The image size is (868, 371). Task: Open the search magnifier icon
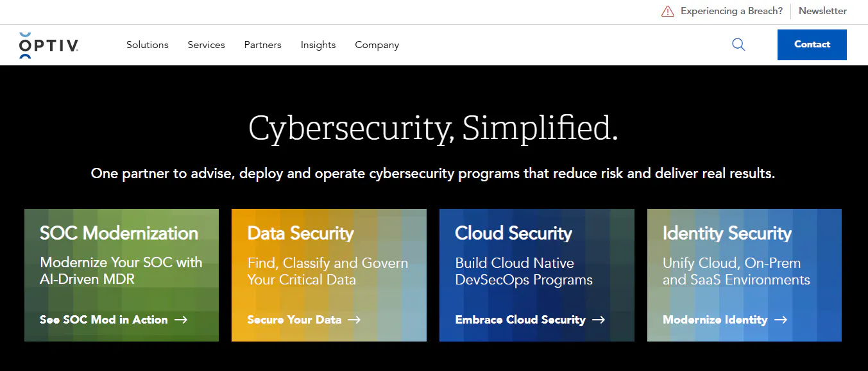(738, 45)
